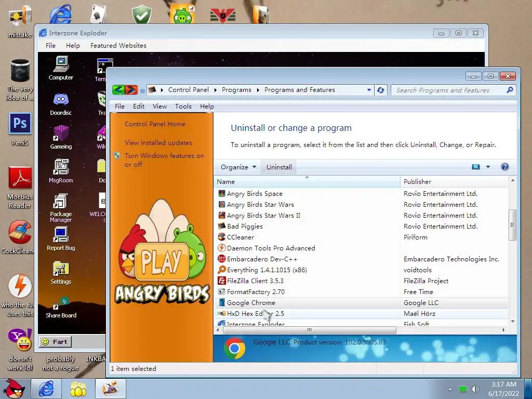
Task: Click the green Back arrow button
Action: 118,90
